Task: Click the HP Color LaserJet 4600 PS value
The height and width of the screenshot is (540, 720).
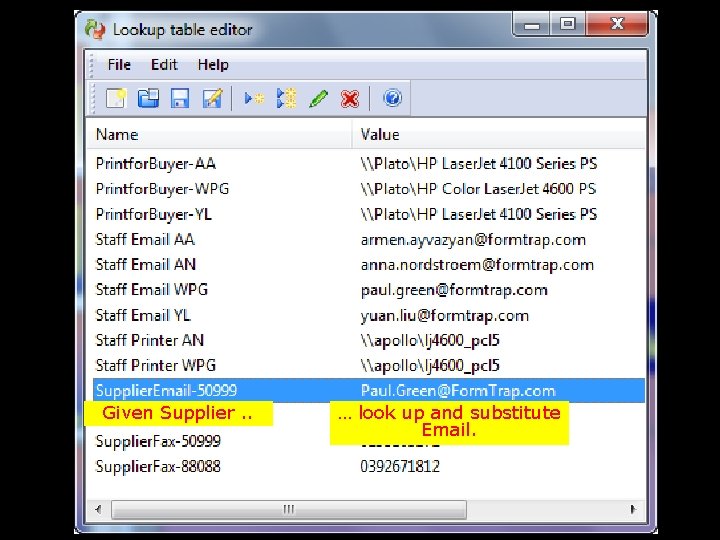Action: click(x=478, y=189)
